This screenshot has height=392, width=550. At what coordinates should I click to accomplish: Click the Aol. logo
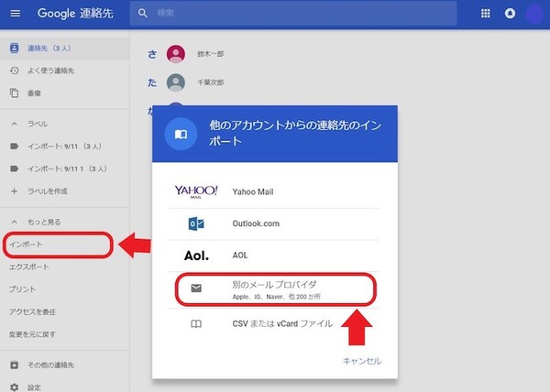pyautogui.click(x=196, y=256)
